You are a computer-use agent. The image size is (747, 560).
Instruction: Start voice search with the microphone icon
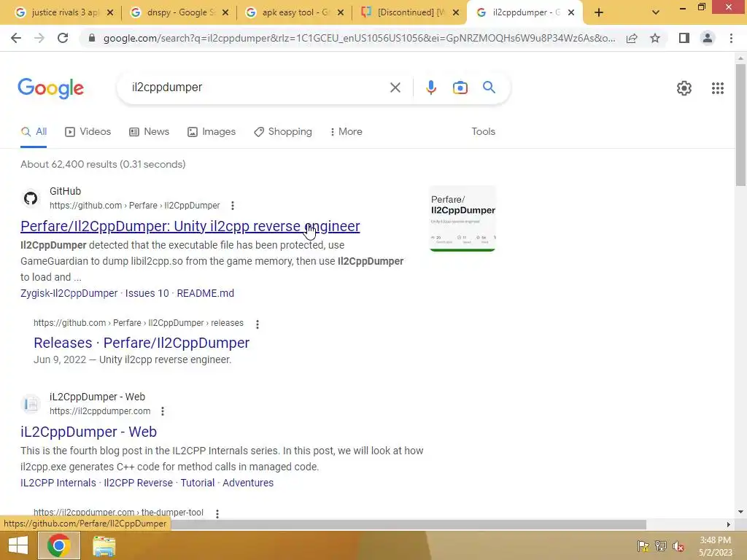(x=430, y=87)
